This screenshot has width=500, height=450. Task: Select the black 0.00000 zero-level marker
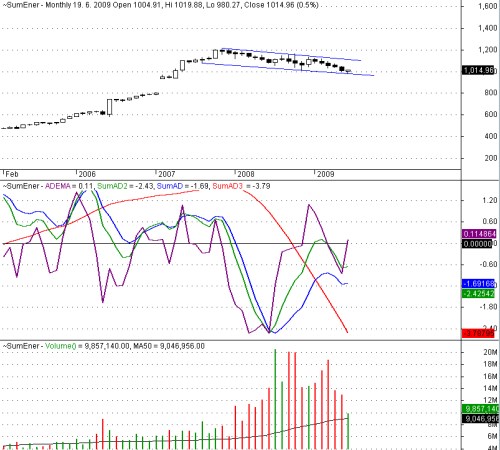(x=477, y=244)
